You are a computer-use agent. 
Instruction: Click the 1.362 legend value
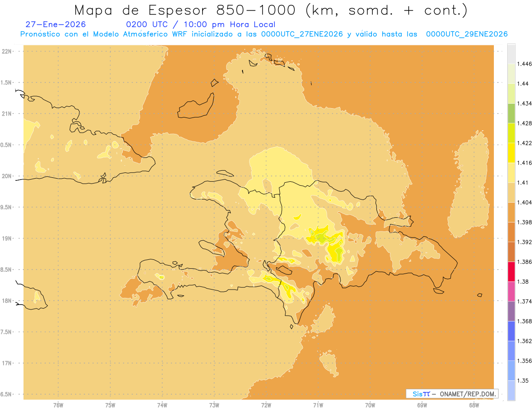(x=525, y=341)
